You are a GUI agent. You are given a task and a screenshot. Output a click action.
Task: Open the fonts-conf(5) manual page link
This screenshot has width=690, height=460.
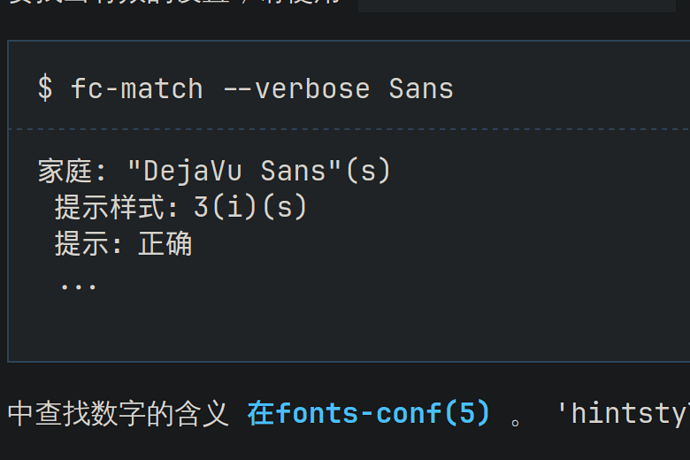(x=368, y=413)
